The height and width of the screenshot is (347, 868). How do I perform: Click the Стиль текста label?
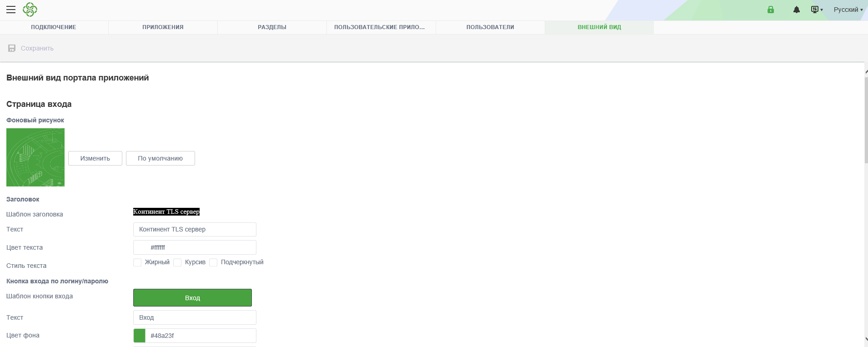point(26,266)
